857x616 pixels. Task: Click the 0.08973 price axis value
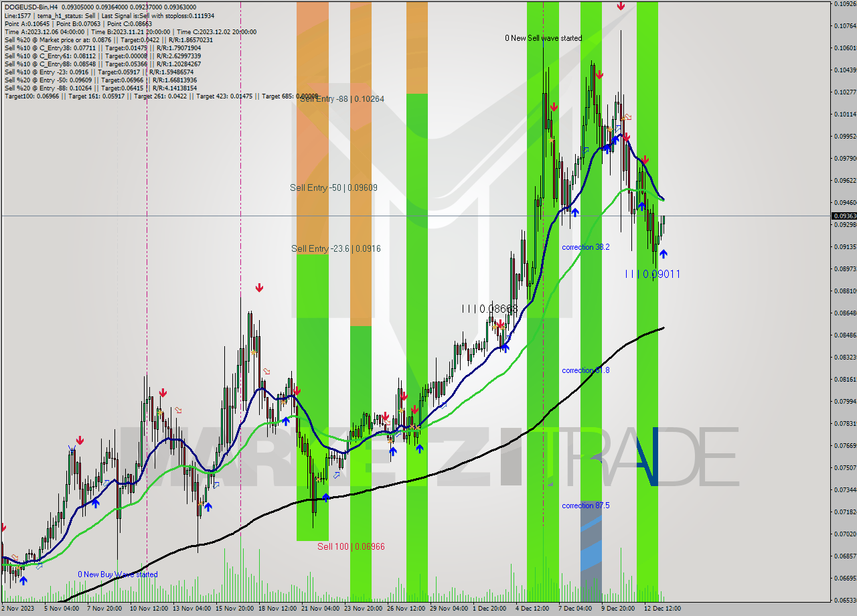click(844, 269)
